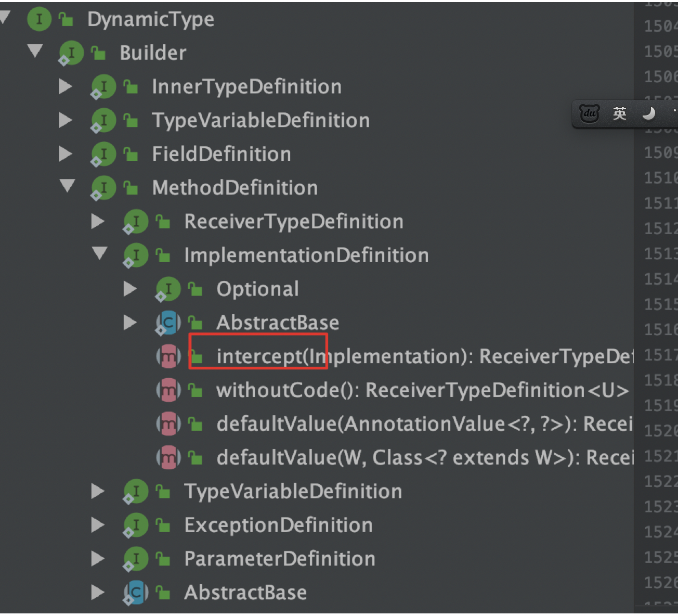Expand the ExceptionDefinition node
Screen dimensions: 678x616
pyautogui.click(x=98, y=525)
